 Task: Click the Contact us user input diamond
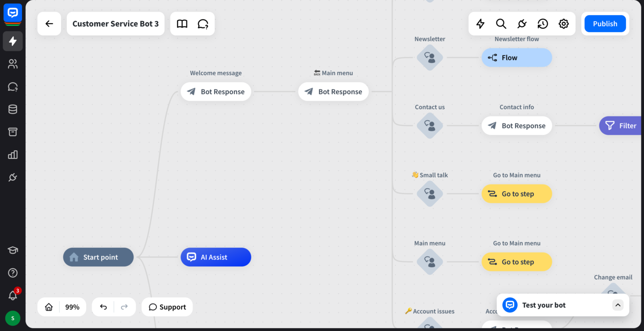tap(430, 126)
